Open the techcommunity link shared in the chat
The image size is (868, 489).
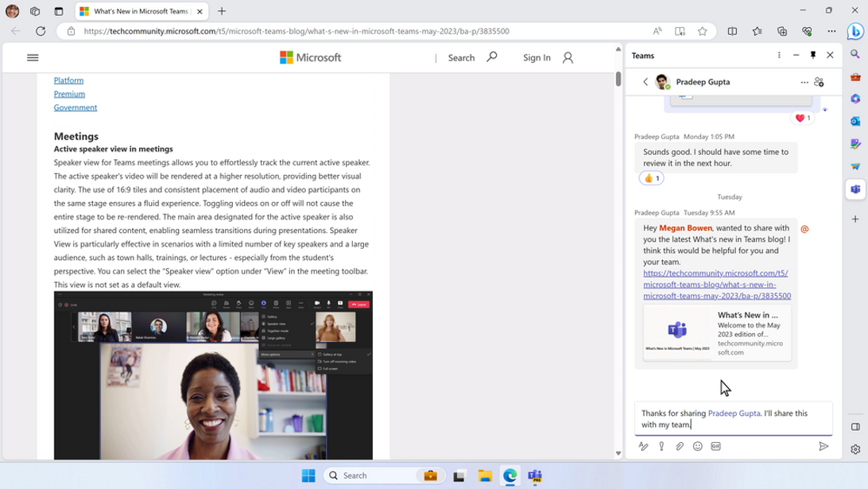click(716, 285)
